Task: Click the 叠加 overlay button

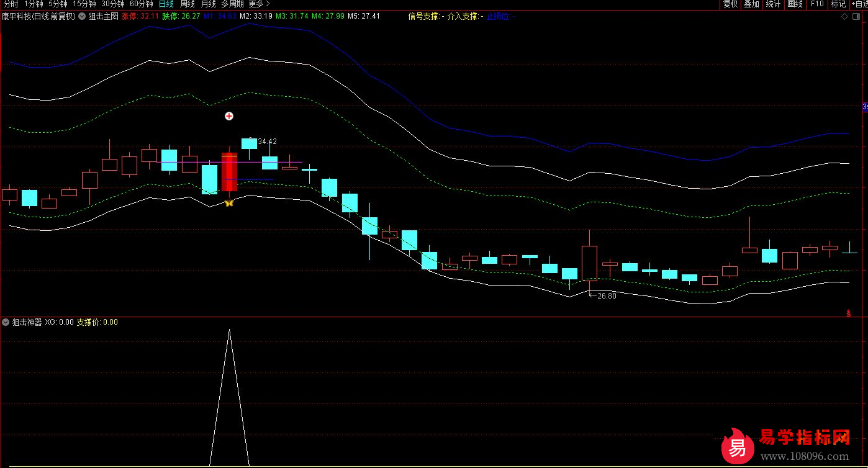Action: [x=751, y=4]
